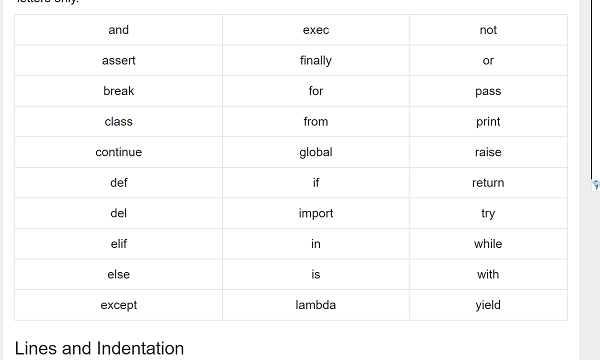Select the "exec" keyword cell
Screen dimensions: 600x360
click(x=316, y=30)
